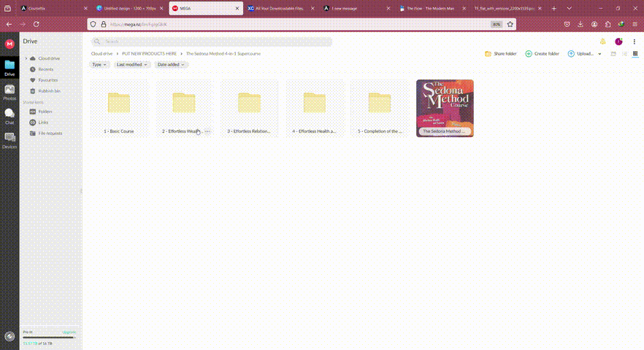This screenshot has width=644, height=350.
Task: Open the Last modified filter dropdown
Action: click(131, 64)
